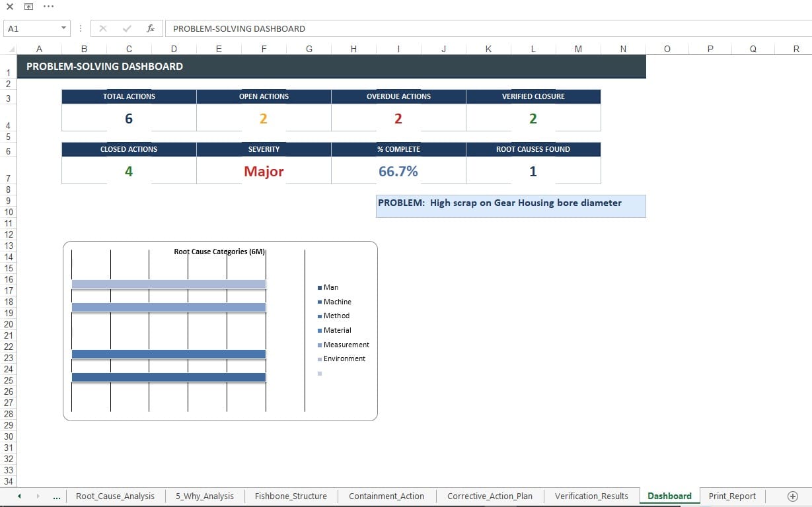Select row 1 header
Image resolution: width=812 pixels, height=507 pixels.
pos(8,67)
